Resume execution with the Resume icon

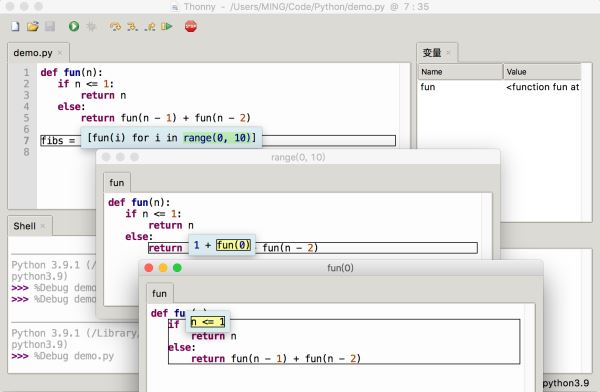tap(167, 26)
